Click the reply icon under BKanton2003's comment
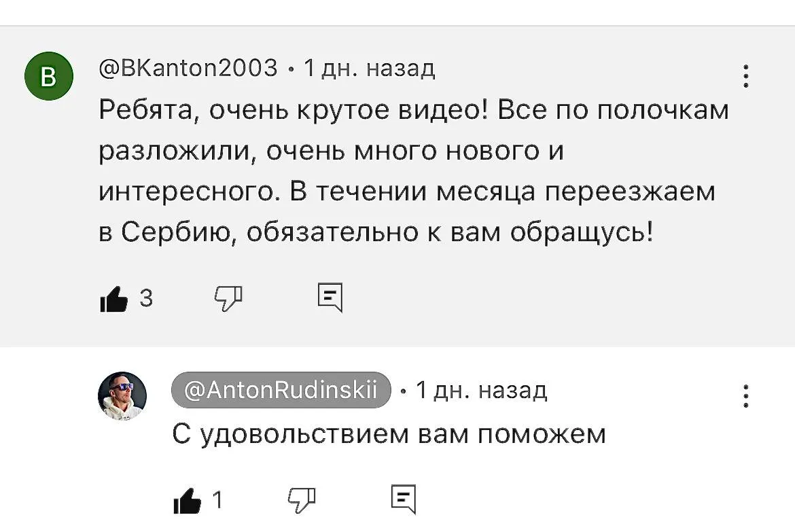795x532 pixels. (x=330, y=298)
